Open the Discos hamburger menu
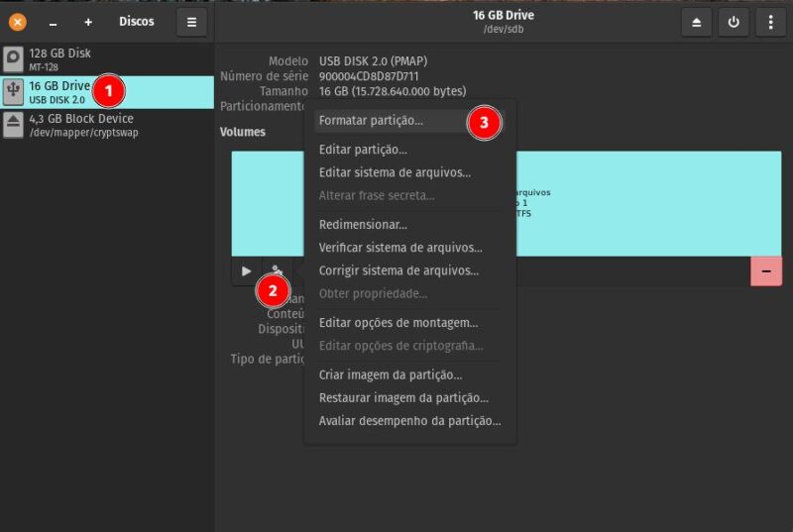793x532 pixels. pos(191,22)
